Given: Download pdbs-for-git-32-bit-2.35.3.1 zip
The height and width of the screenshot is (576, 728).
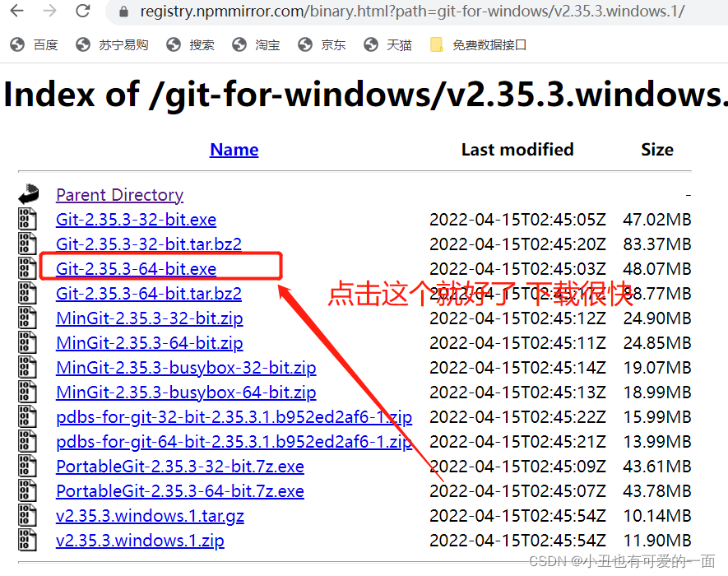Looking at the screenshot, I should tap(234, 416).
